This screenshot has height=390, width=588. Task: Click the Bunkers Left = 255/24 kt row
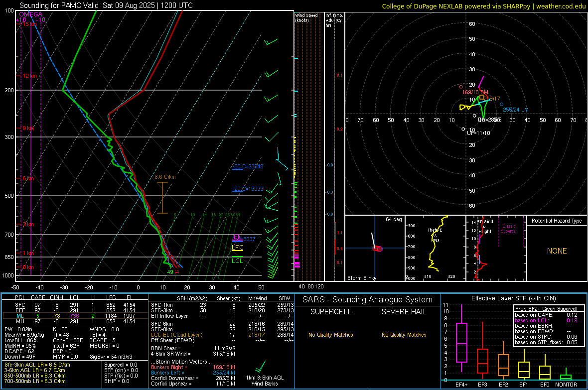(x=193, y=373)
